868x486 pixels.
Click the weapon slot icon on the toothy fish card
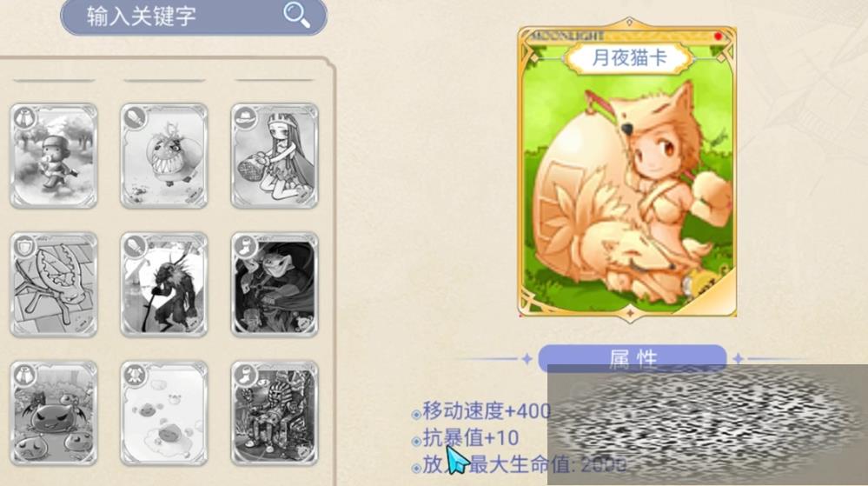tap(134, 117)
